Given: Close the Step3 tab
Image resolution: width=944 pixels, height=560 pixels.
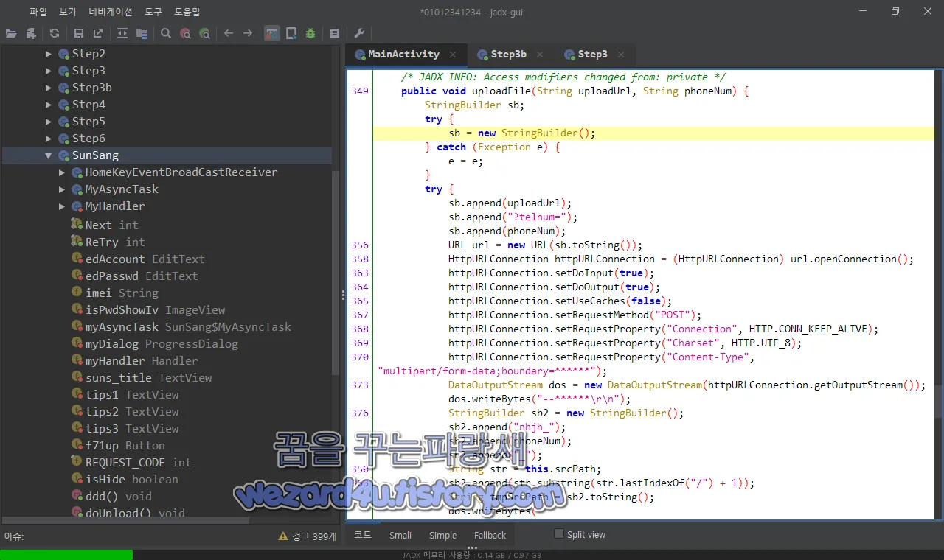Looking at the screenshot, I should pos(621,55).
